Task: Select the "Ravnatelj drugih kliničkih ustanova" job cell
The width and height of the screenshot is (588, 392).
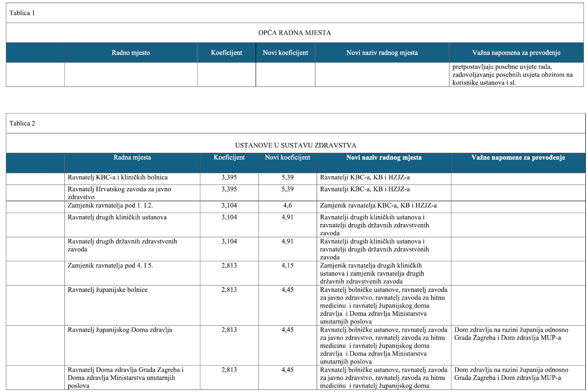Action: (x=117, y=217)
